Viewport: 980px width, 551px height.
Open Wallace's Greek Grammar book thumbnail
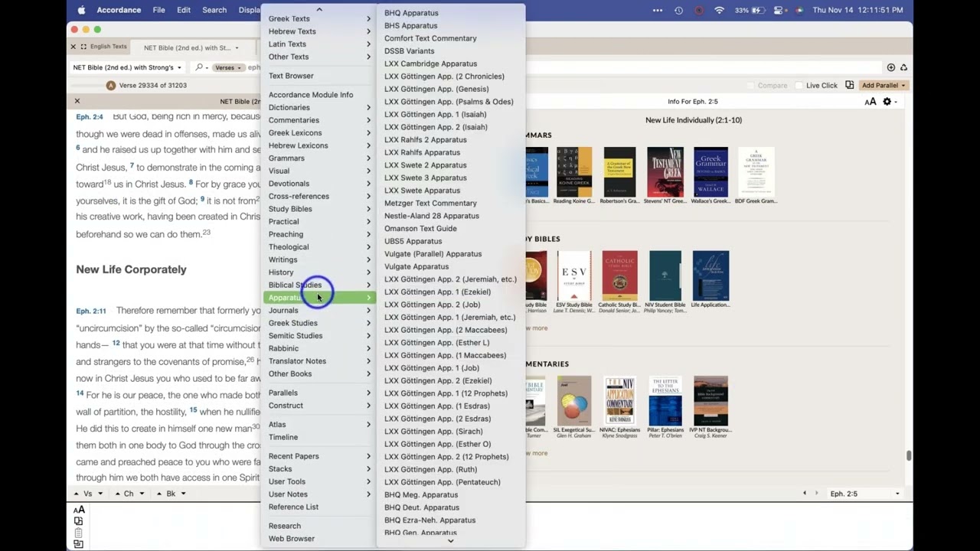pos(711,172)
